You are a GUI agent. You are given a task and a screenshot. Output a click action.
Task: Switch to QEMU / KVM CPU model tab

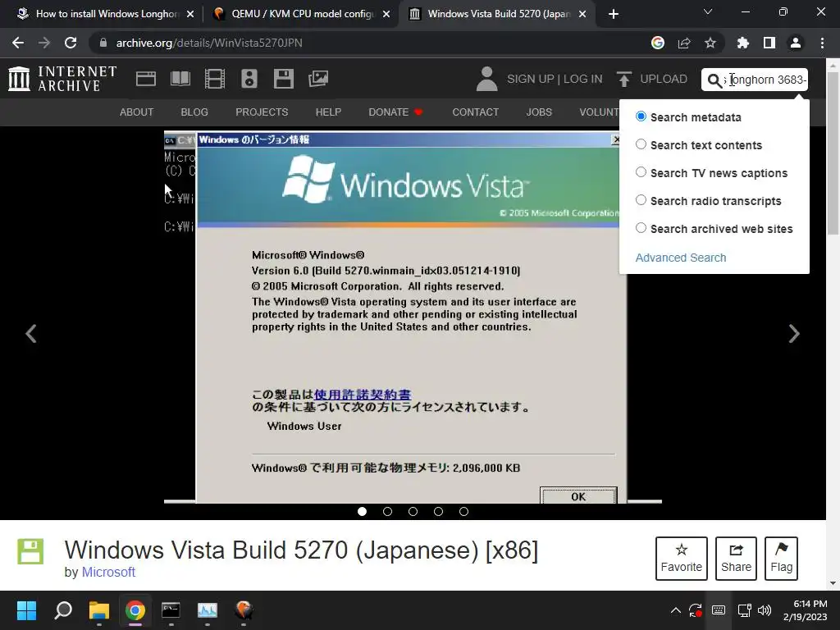[x=302, y=14]
